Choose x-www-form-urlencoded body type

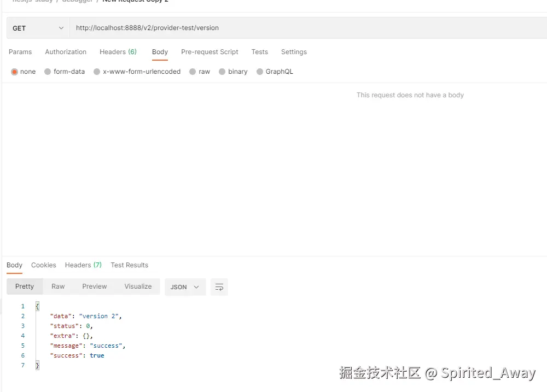point(97,72)
